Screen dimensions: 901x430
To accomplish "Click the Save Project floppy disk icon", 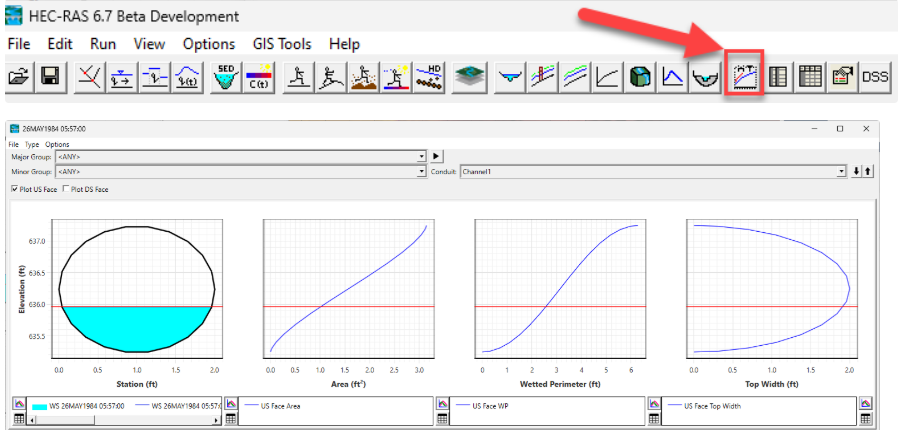I will point(49,77).
